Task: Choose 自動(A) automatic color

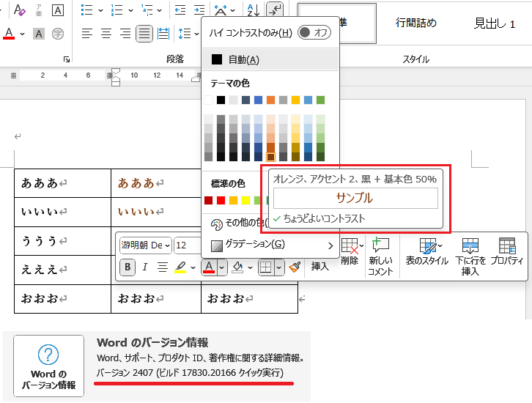Action: tap(270, 59)
